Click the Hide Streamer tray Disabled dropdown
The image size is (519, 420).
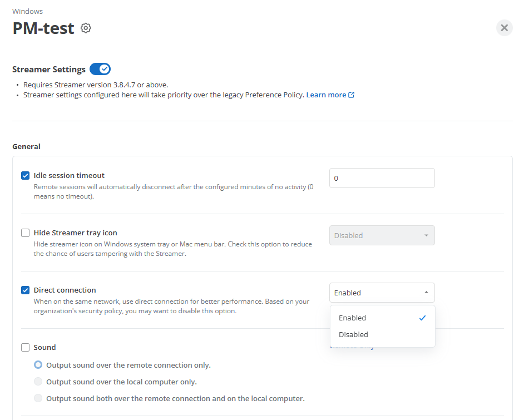coord(382,235)
